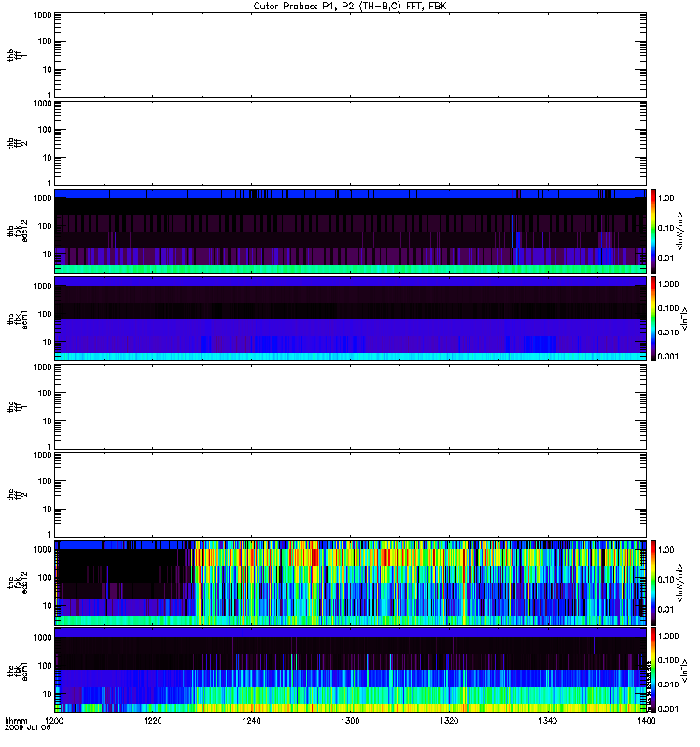Click the "1000" y-axis tick of thb fff 1 panel

(x=42, y=15)
